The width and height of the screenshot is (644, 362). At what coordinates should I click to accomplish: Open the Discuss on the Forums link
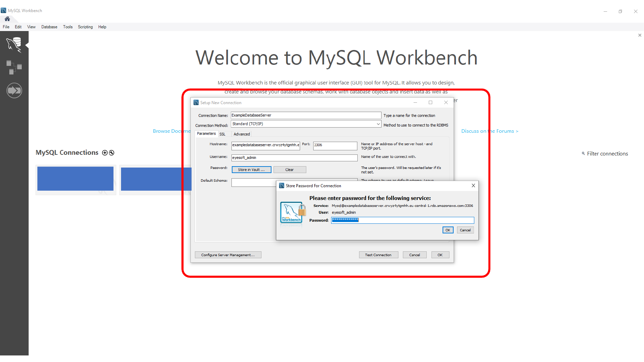(490, 131)
